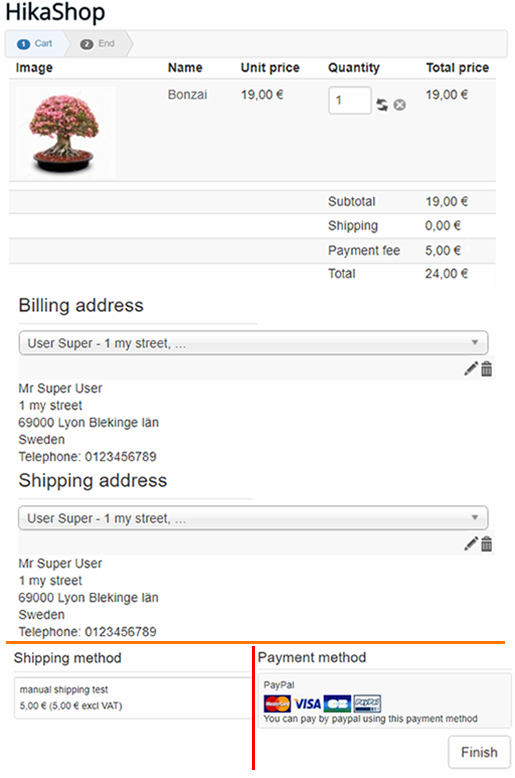
Task: Select the PayPal payment method
Action: (385, 701)
